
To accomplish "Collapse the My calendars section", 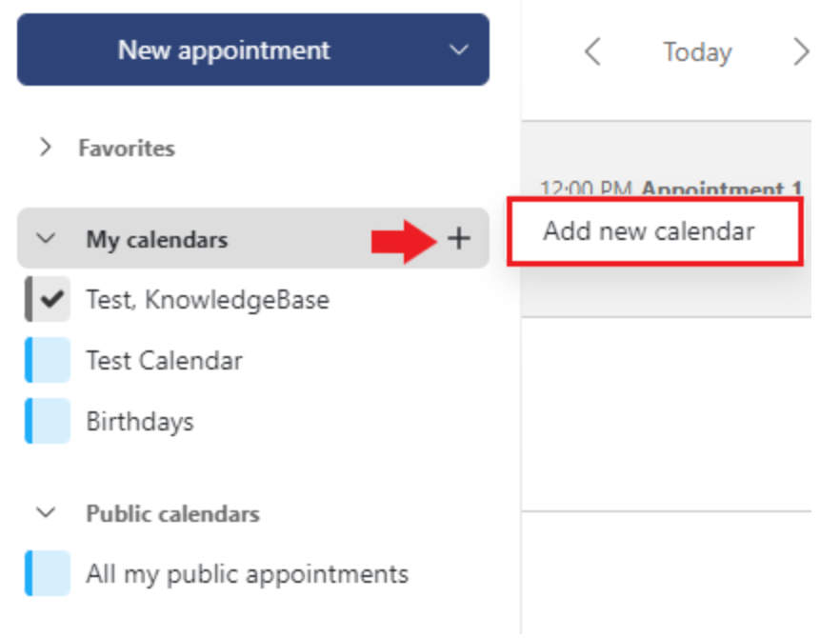I will pyautogui.click(x=45, y=239).
